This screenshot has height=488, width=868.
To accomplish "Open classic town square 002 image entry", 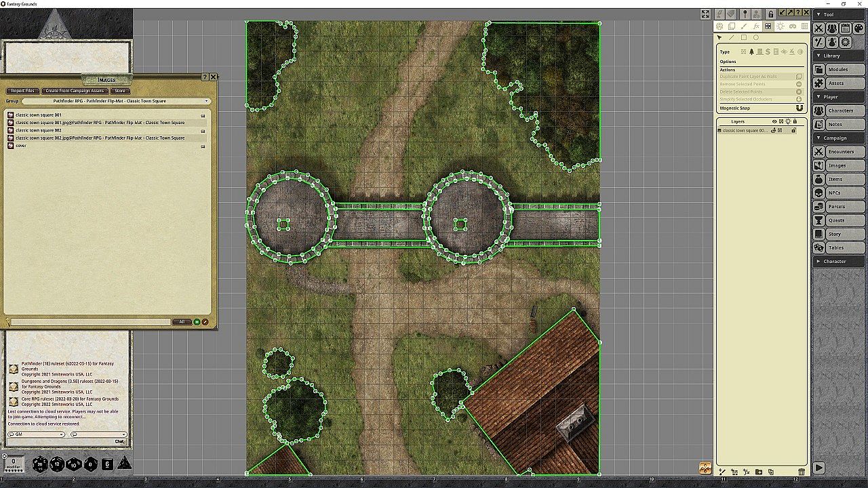I will click(39, 130).
